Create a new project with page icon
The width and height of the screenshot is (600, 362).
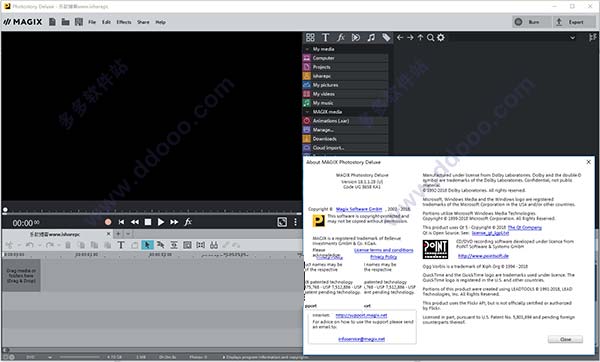pyautogui.click(x=52, y=22)
